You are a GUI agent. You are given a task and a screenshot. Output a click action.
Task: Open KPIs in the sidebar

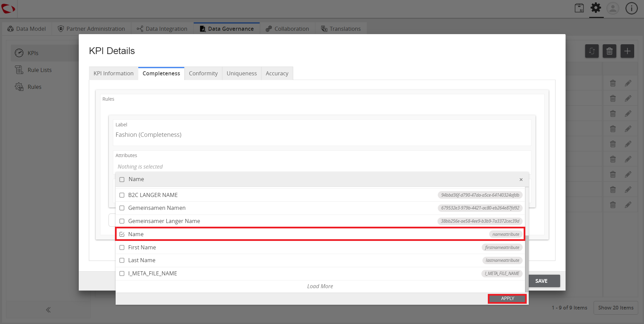(45, 53)
